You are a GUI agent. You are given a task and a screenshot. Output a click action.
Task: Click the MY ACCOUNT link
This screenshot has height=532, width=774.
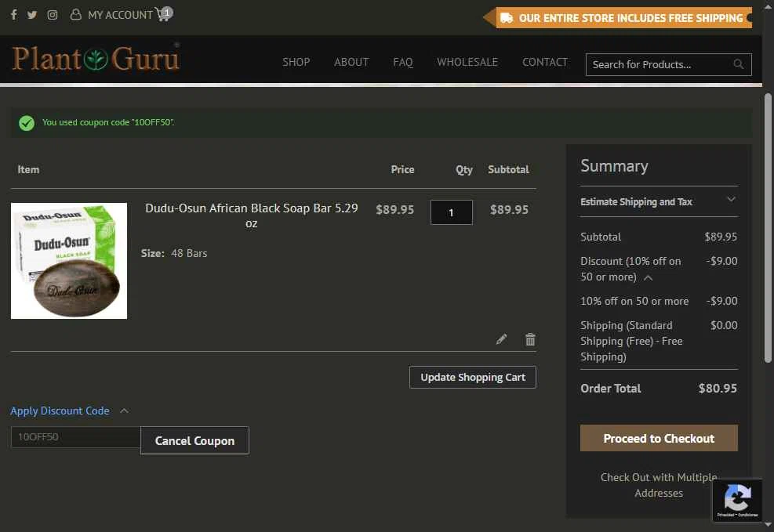point(121,15)
